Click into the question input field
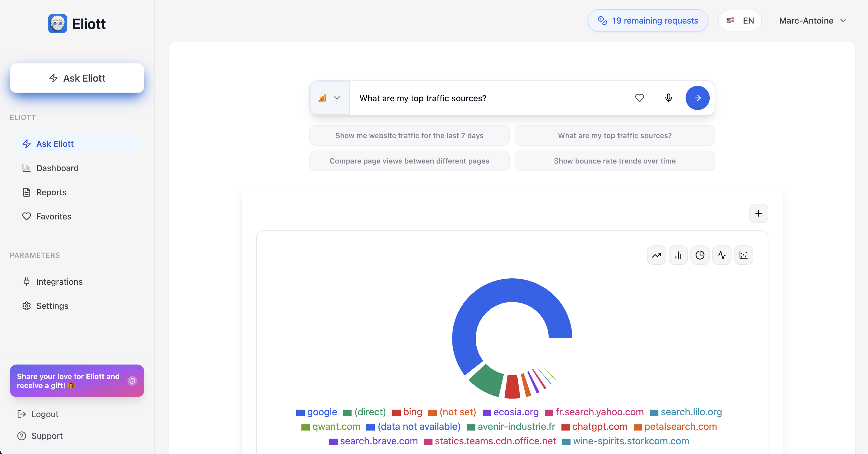Viewport: 868px width, 454px height. (489, 98)
